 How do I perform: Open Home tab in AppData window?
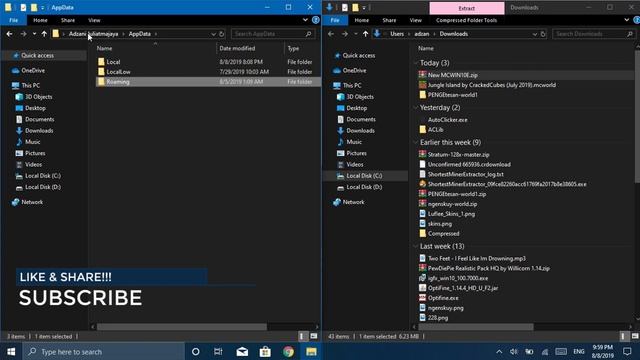tap(40, 20)
